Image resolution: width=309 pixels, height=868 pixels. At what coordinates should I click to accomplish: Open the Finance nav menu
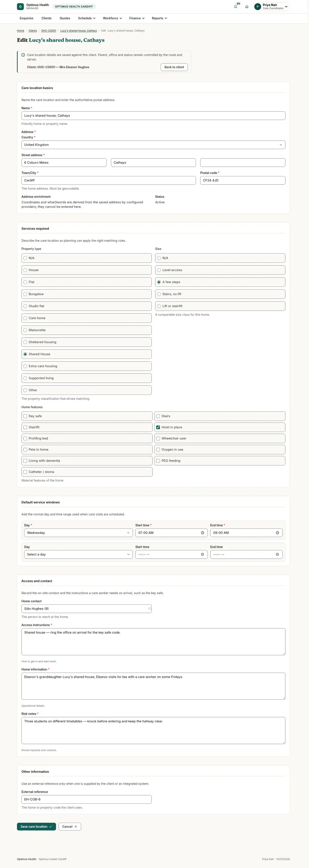pos(137,18)
